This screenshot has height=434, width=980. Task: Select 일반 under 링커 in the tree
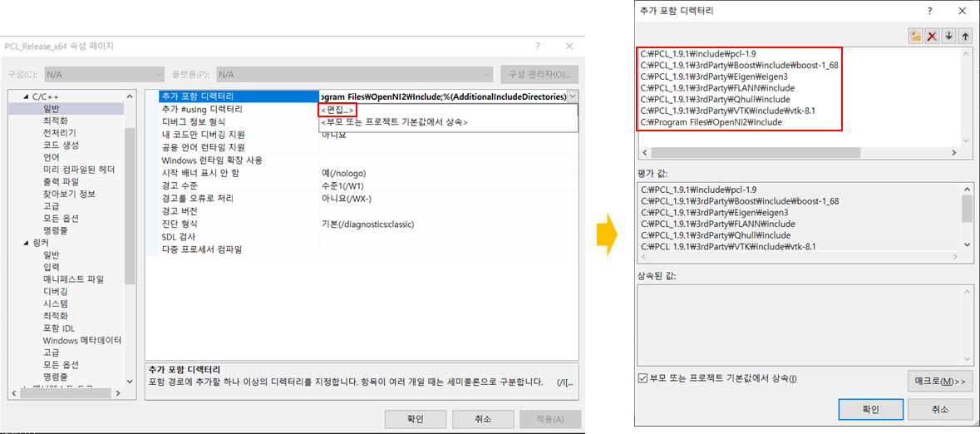coord(52,254)
